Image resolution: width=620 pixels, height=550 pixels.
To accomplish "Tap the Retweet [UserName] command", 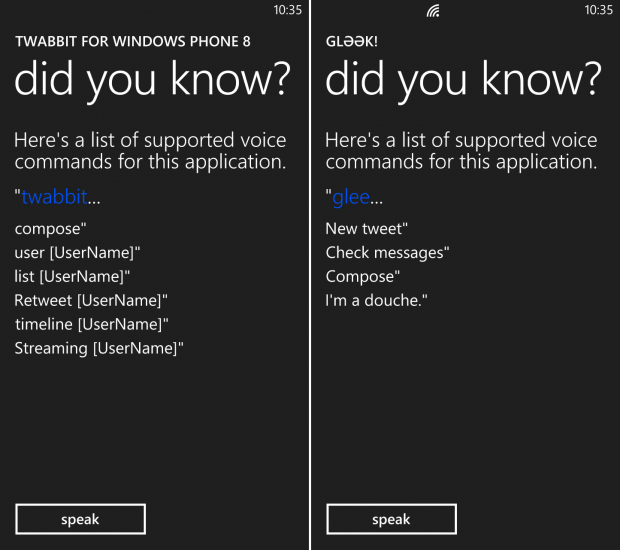I will pos(91,300).
